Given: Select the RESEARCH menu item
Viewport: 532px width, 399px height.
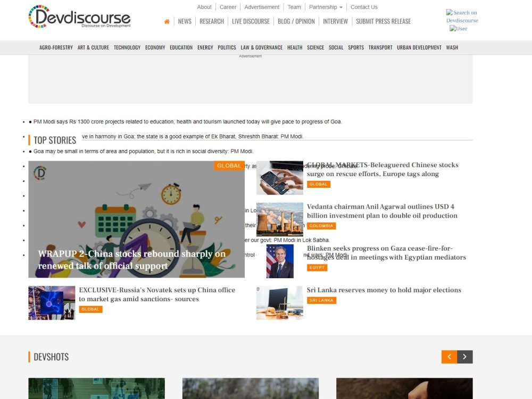Looking at the screenshot, I should click(212, 21).
